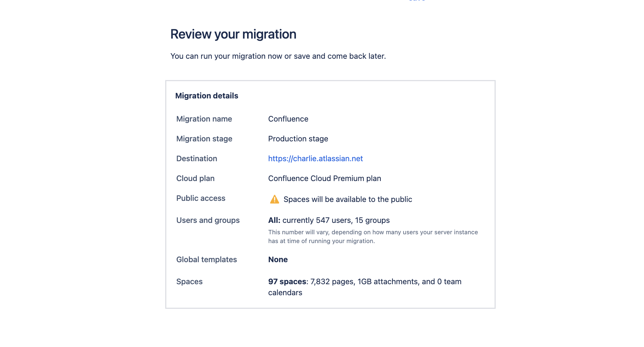Click the Spaces row label
Screen dimensions: 644x347
tap(189, 281)
